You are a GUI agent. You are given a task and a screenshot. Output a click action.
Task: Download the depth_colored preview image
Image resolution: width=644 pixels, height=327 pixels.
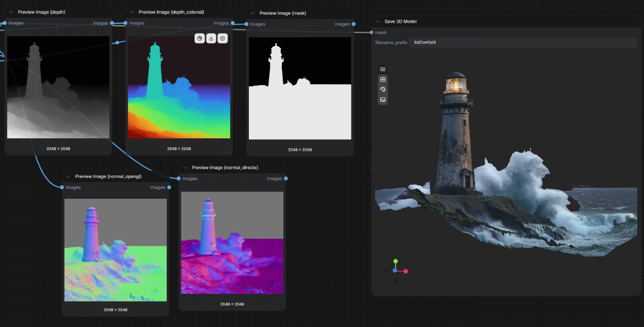coord(211,39)
